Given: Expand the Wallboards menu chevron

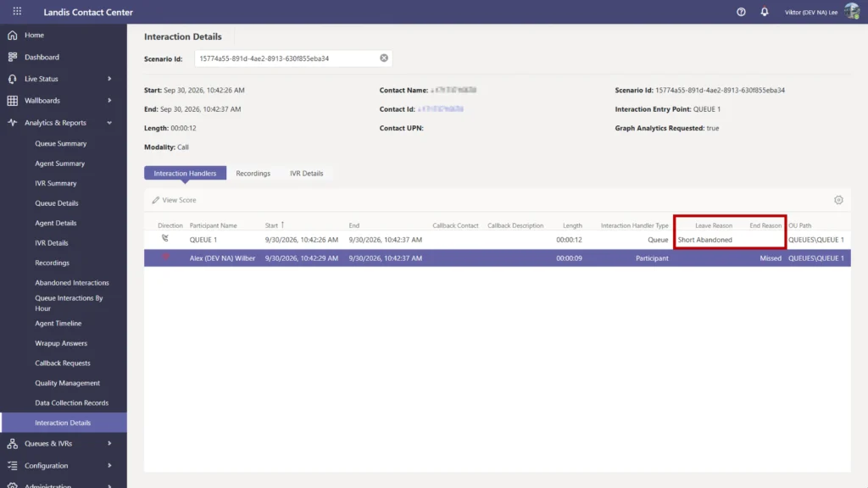Looking at the screenshot, I should tap(109, 101).
